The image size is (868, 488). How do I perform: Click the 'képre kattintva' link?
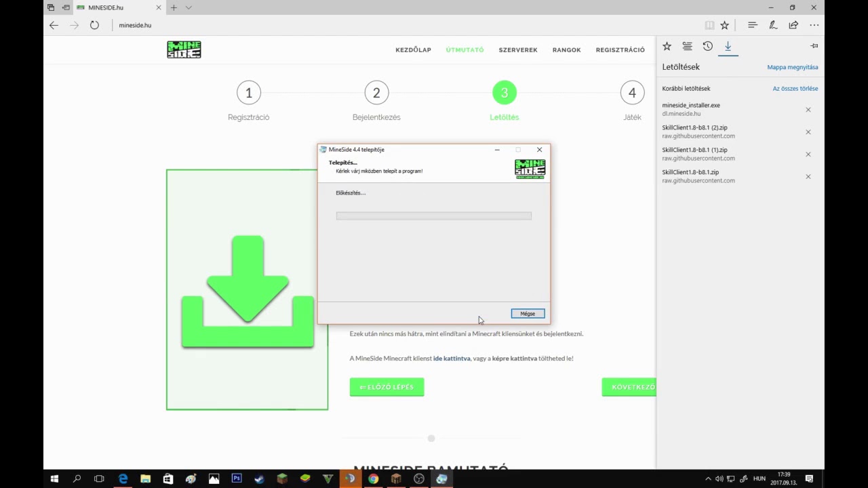[x=515, y=359]
